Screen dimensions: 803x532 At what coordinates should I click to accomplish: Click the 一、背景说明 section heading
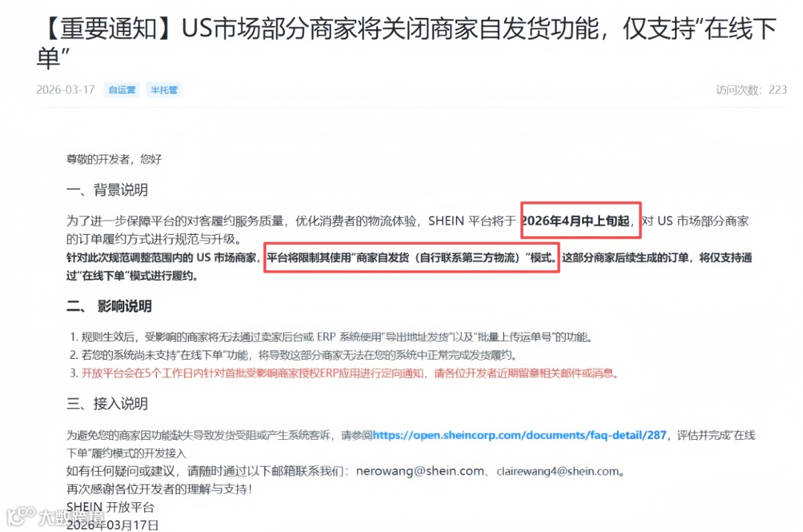107,190
